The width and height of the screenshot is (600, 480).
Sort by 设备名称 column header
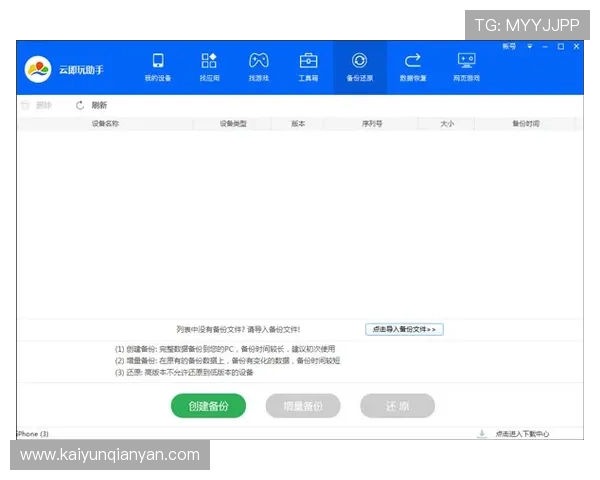[x=105, y=124]
